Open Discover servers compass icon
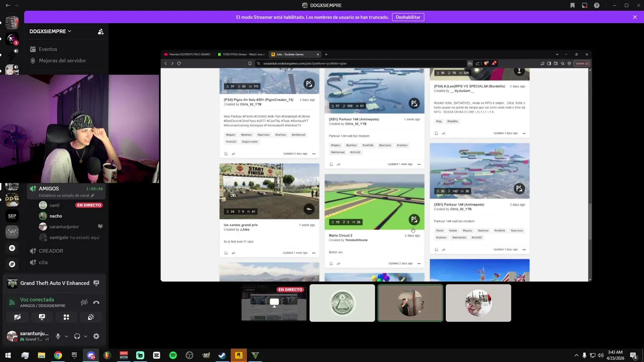The height and width of the screenshot is (362, 644). (x=12, y=264)
